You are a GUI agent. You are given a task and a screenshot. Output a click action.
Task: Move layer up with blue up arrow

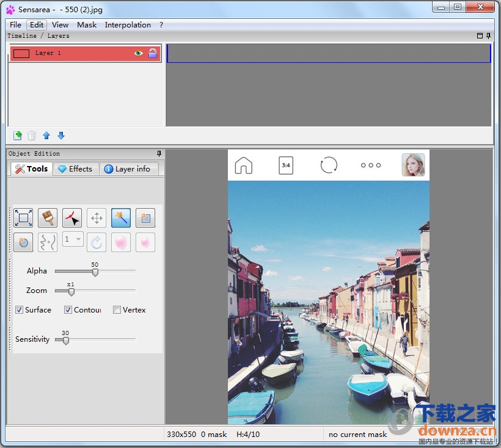(46, 135)
